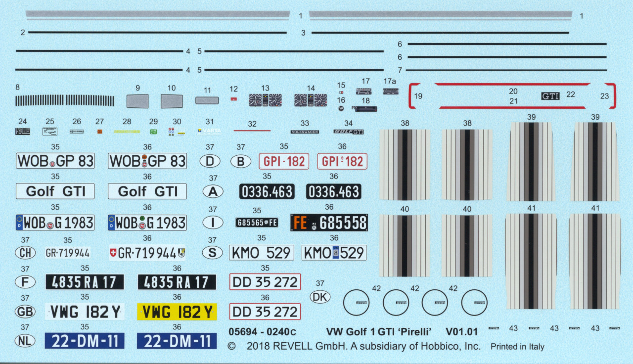The image size is (633, 364).
Task: Select the red right bracket decal 23
Action: click(612, 96)
